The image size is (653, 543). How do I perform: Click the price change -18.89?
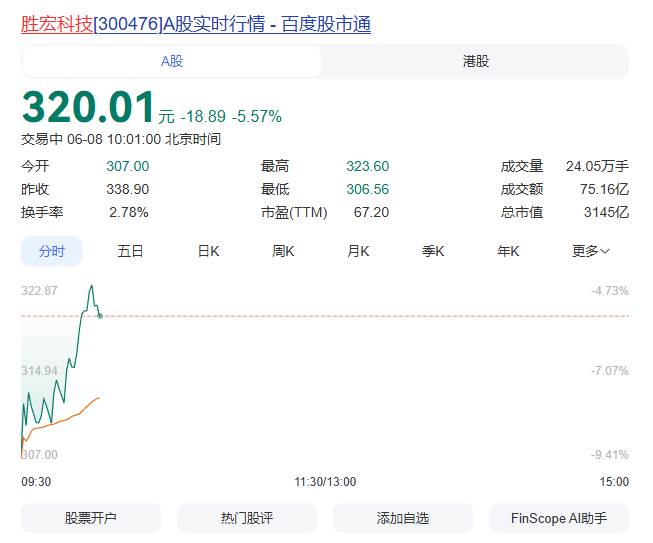(203, 117)
